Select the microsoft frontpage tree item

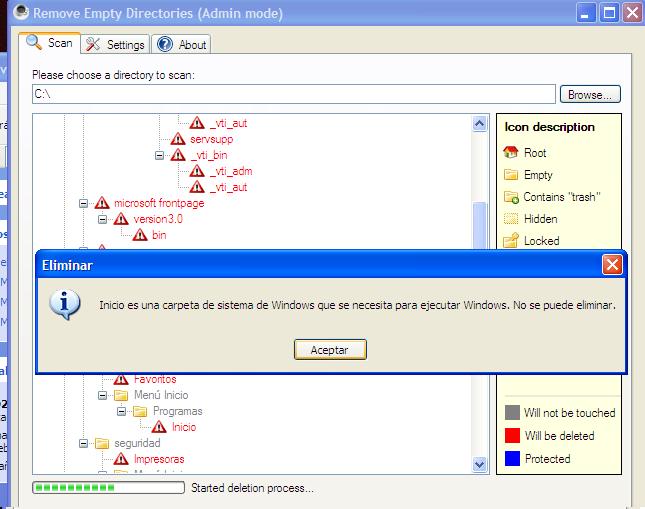click(159, 203)
